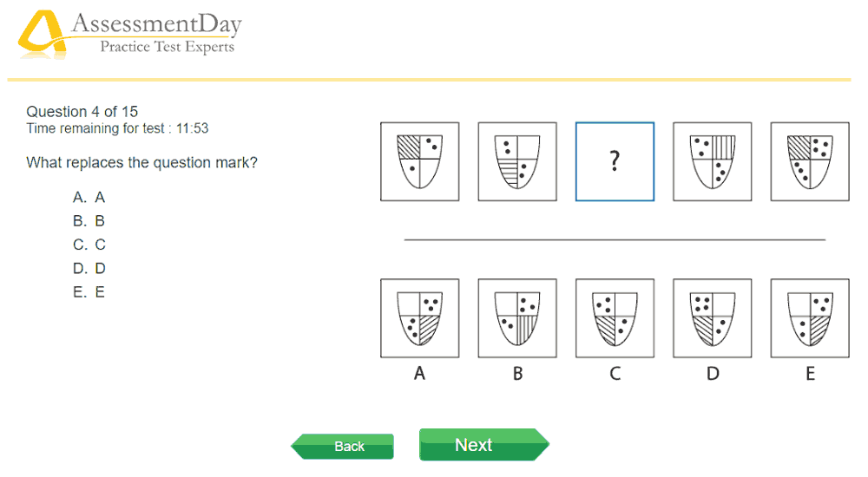Return to previous question with Back
Screen dimensions: 868x477
point(342,446)
